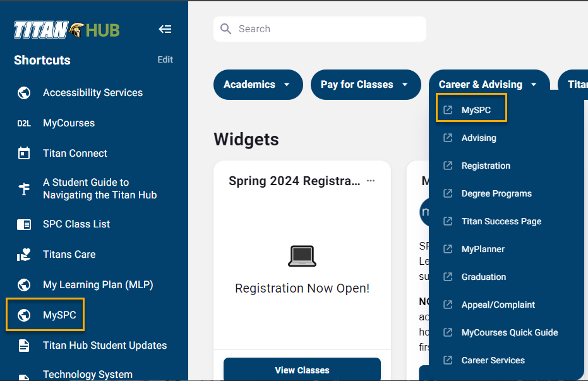Click the globe icon beside My Learning Plan (MLP)
The height and width of the screenshot is (381, 588).
[x=24, y=285]
